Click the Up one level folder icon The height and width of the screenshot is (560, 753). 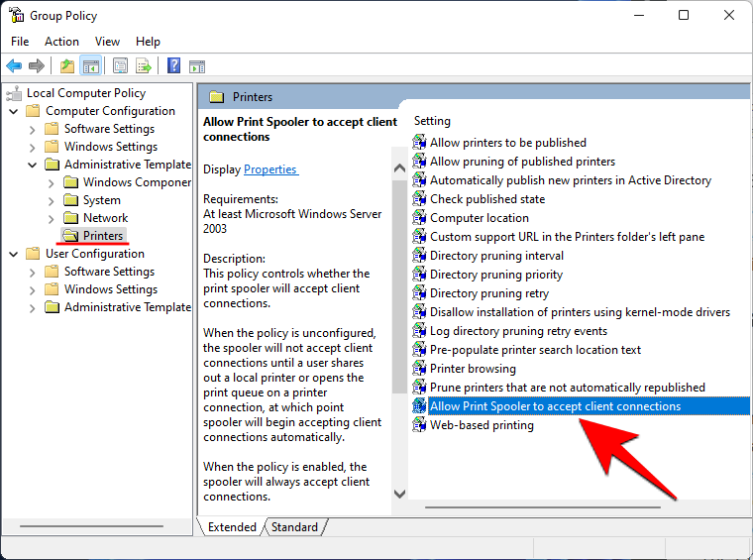(67, 65)
